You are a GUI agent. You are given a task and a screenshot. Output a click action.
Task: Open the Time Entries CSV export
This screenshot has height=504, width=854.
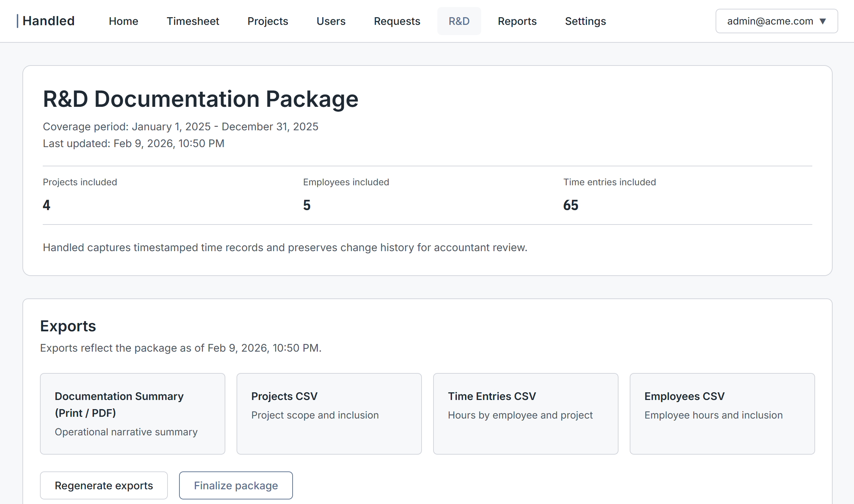coord(525,414)
